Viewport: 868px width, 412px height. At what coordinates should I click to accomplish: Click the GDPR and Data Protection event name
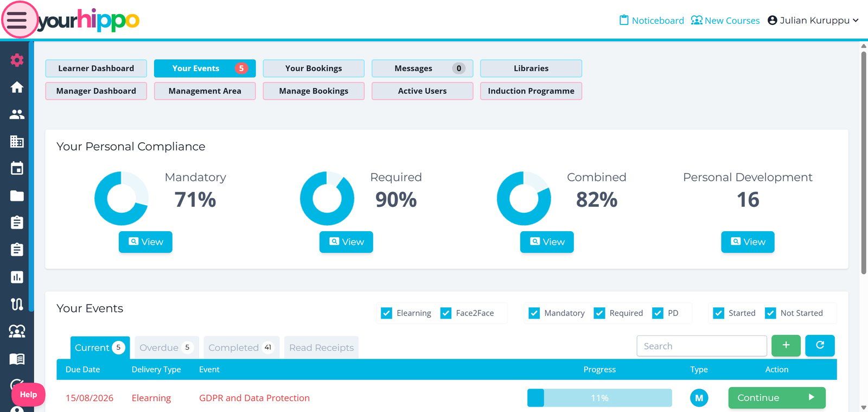pyautogui.click(x=254, y=398)
